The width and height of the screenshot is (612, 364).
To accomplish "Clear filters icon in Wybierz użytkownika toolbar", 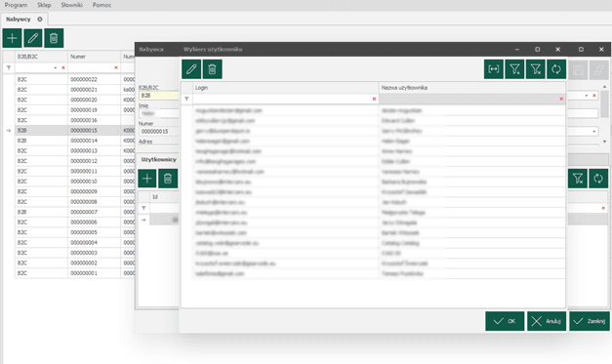I will point(536,69).
